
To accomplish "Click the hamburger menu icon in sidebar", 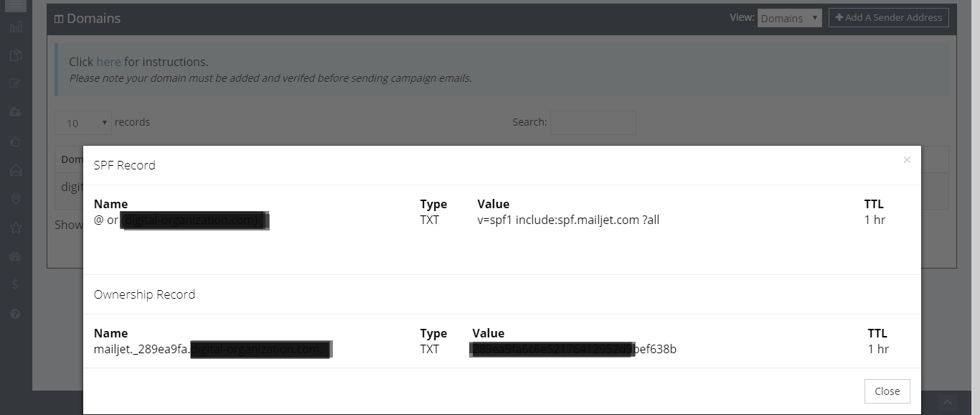I will click(x=16, y=4).
